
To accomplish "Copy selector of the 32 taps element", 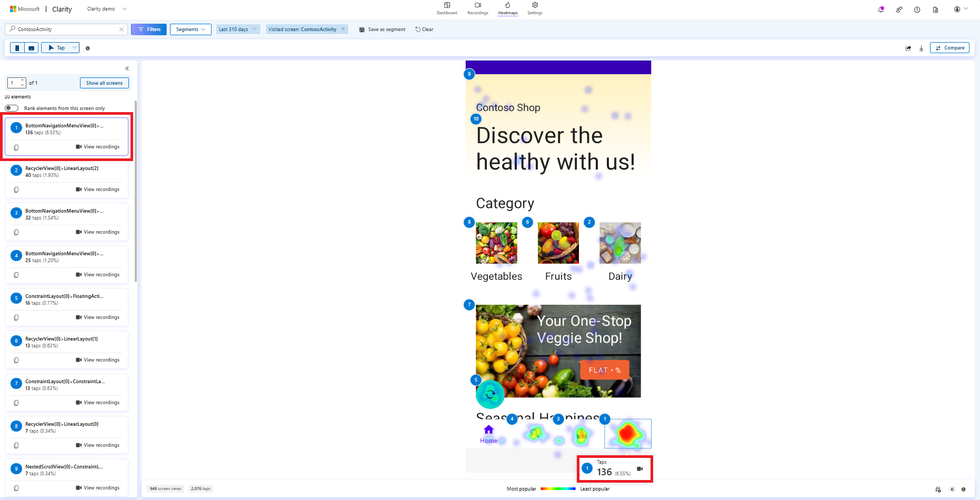I will (x=16, y=233).
